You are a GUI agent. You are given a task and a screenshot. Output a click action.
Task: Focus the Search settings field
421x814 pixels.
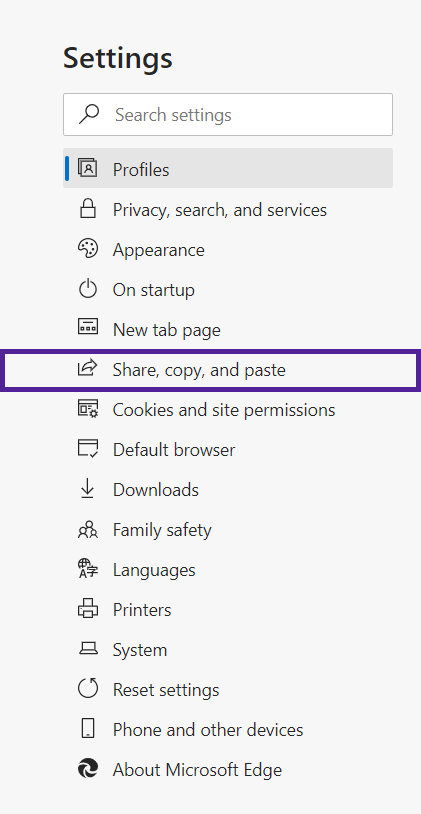[228, 114]
